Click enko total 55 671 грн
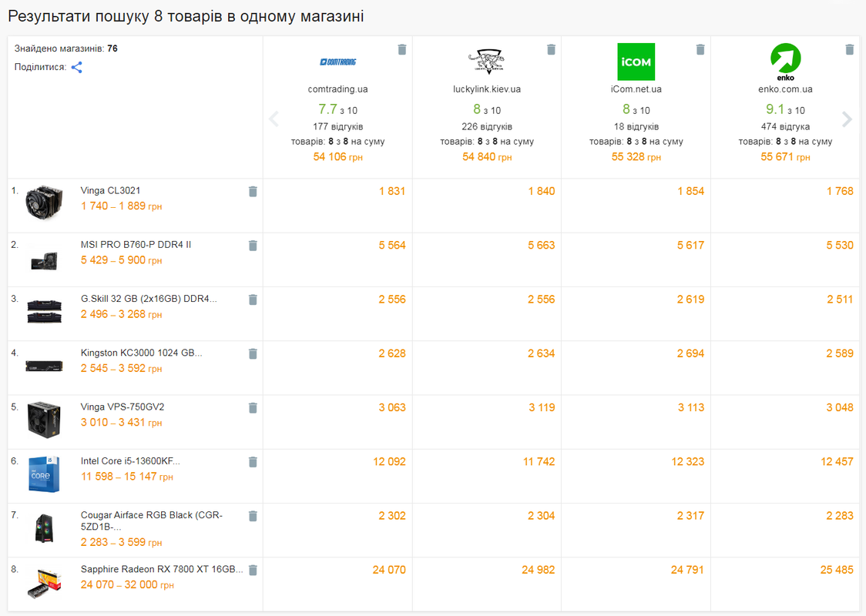The image size is (866, 616). [785, 157]
